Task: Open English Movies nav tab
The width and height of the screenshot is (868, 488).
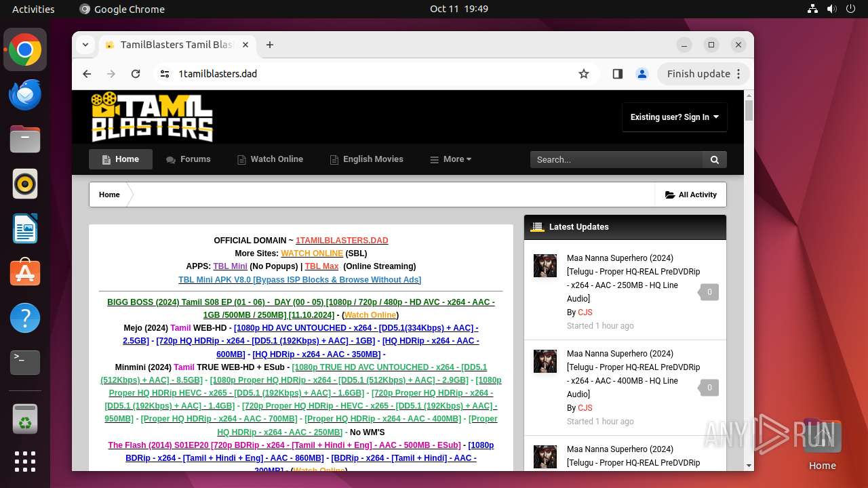Action: tap(366, 159)
